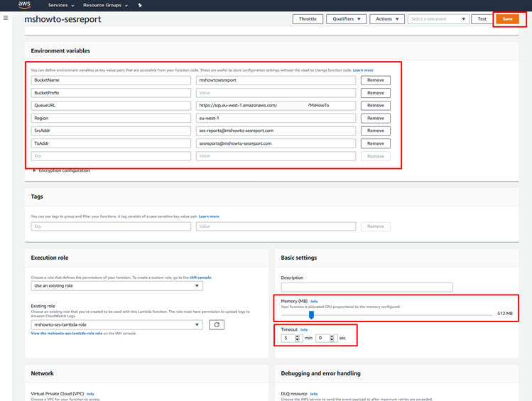Image resolution: width=532 pixels, height=401 pixels.
Task: Click the QueueURL key field
Action: pyautogui.click(x=111, y=106)
